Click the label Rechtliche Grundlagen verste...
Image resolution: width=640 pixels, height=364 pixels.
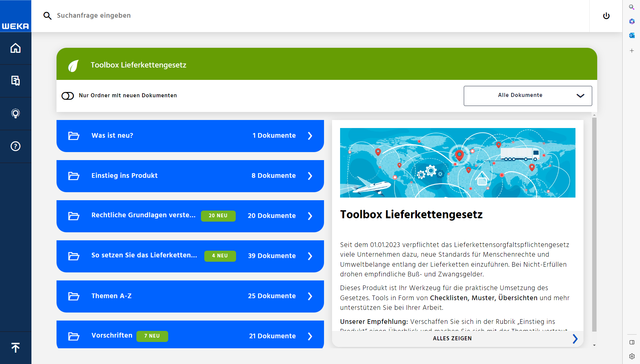[x=143, y=215]
